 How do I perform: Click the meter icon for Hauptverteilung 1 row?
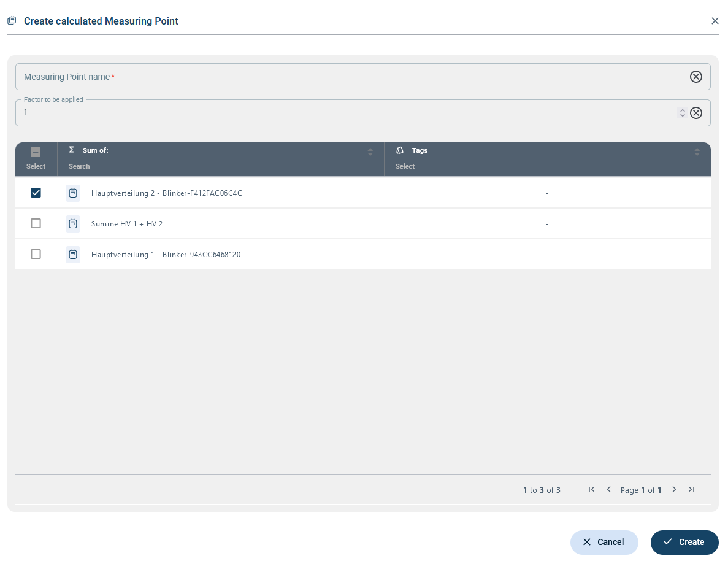[73, 254]
